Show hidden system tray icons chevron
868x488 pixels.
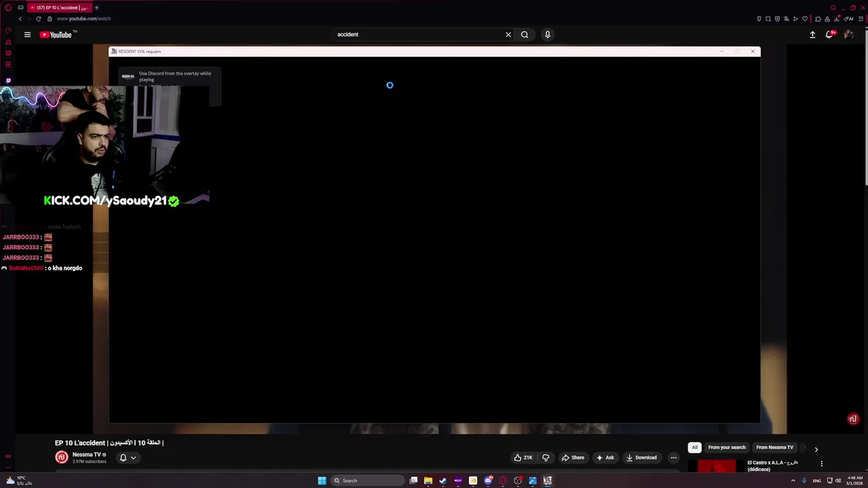point(793,481)
